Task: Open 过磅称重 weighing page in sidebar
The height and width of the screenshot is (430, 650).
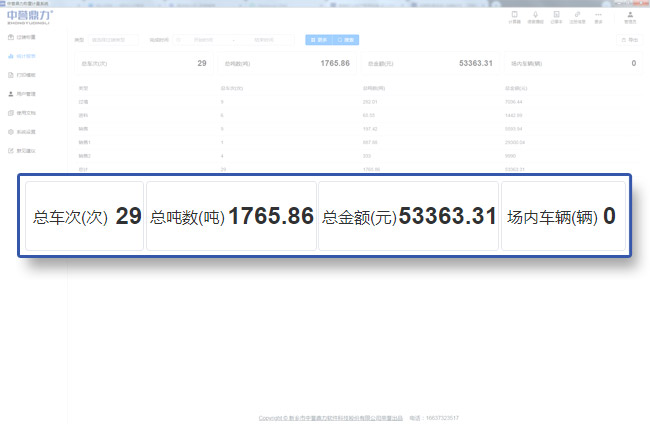Action: pyautogui.click(x=27, y=36)
